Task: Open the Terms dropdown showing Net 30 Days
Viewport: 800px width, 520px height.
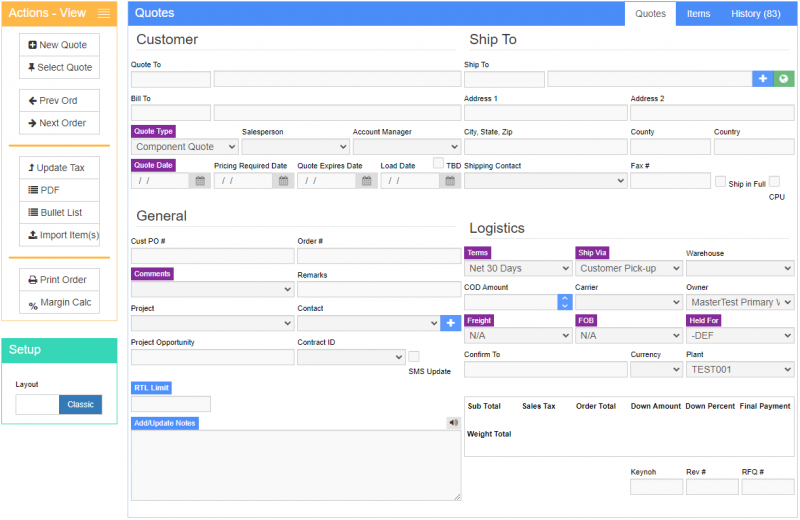Action: 518,268
